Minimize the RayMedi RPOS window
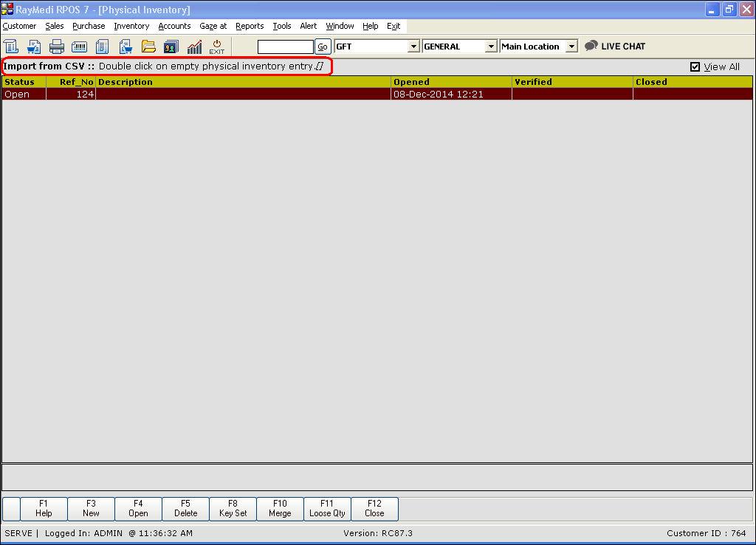The width and height of the screenshot is (756, 545). (x=712, y=9)
